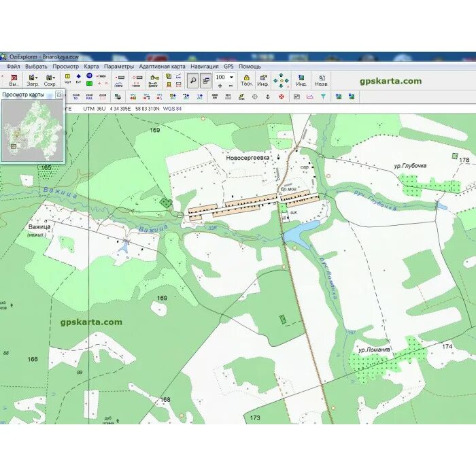Click the anchor alarm icon
Viewport: 476px width, 476px height.
point(268,97)
